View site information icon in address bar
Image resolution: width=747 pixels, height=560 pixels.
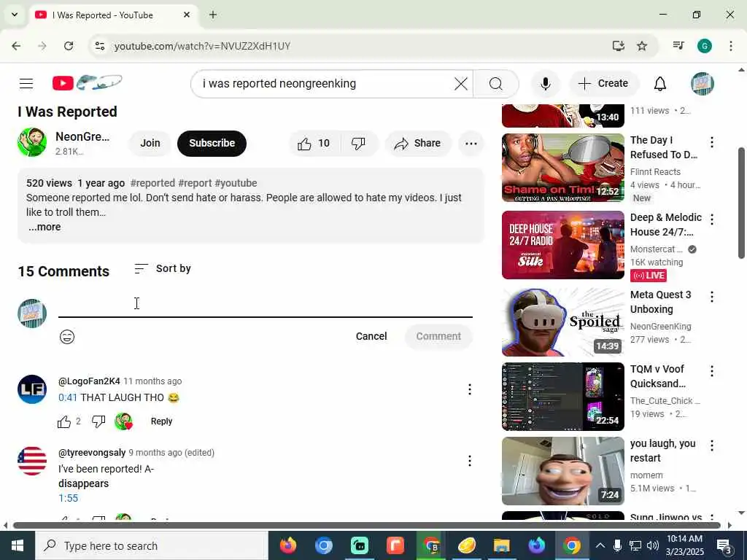(99, 46)
